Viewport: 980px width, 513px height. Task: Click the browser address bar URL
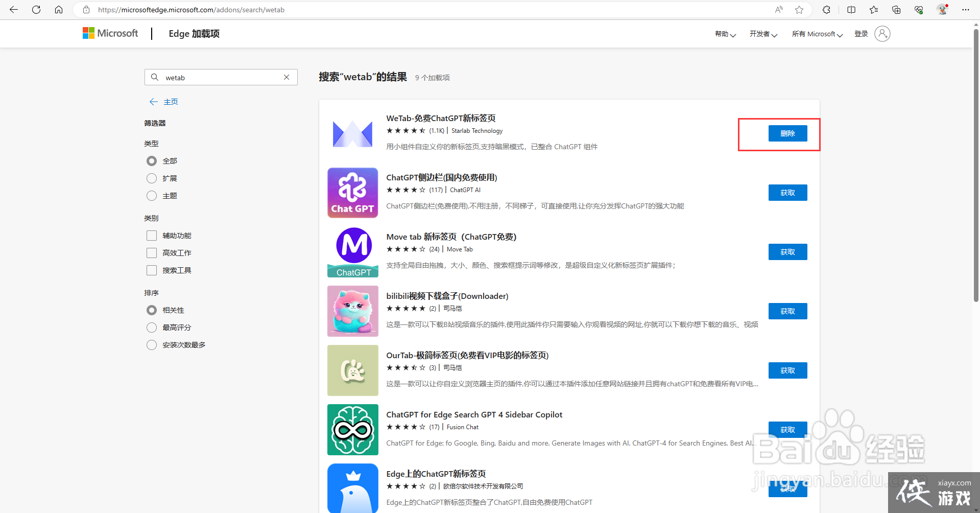tap(191, 10)
